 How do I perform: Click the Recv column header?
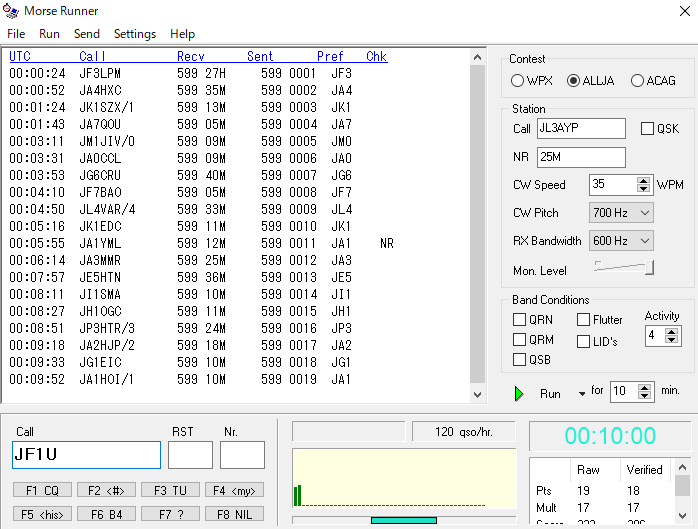191,56
